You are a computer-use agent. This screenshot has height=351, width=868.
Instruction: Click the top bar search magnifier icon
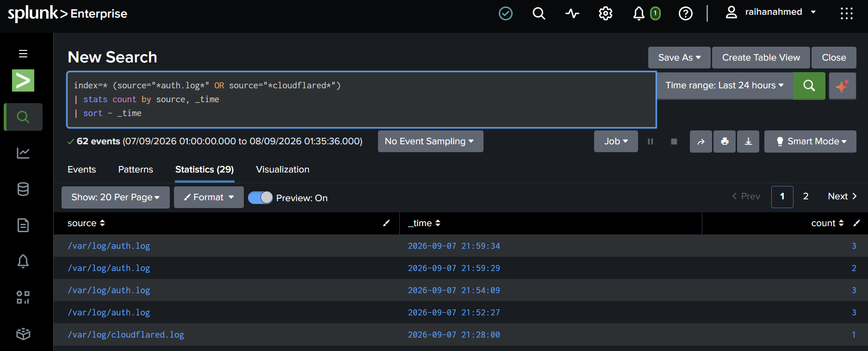point(539,13)
